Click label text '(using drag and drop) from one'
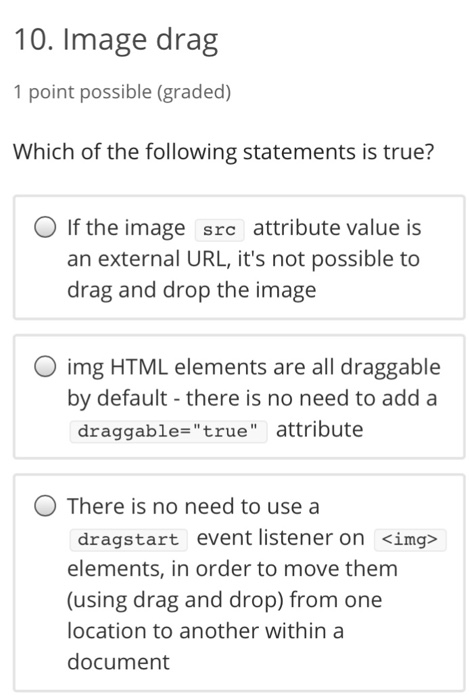Viewport: 469px width, 700px height. click(x=224, y=600)
